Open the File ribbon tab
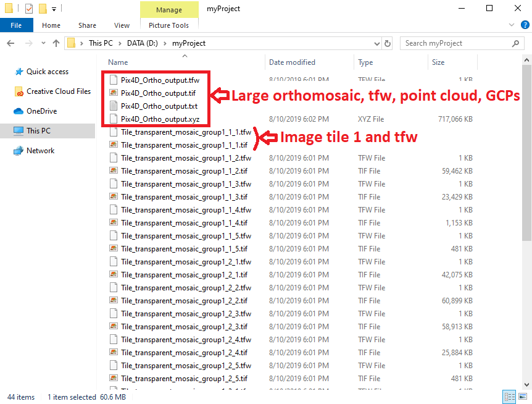 pyautogui.click(x=16, y=25)
